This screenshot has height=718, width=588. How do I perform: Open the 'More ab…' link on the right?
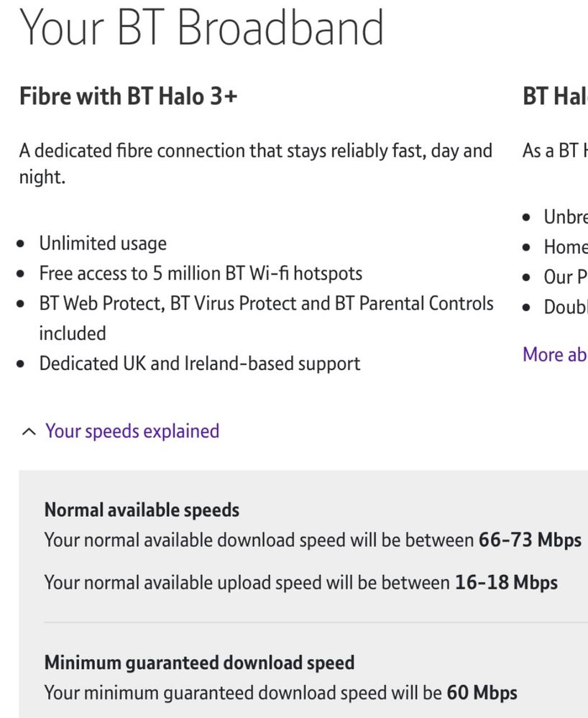(554, 354)
